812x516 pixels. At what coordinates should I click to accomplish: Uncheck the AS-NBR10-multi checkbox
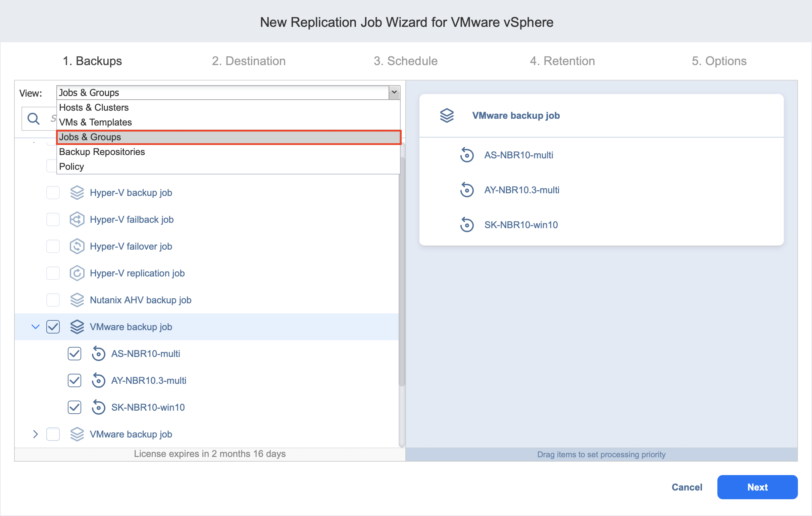coord(74,353)
